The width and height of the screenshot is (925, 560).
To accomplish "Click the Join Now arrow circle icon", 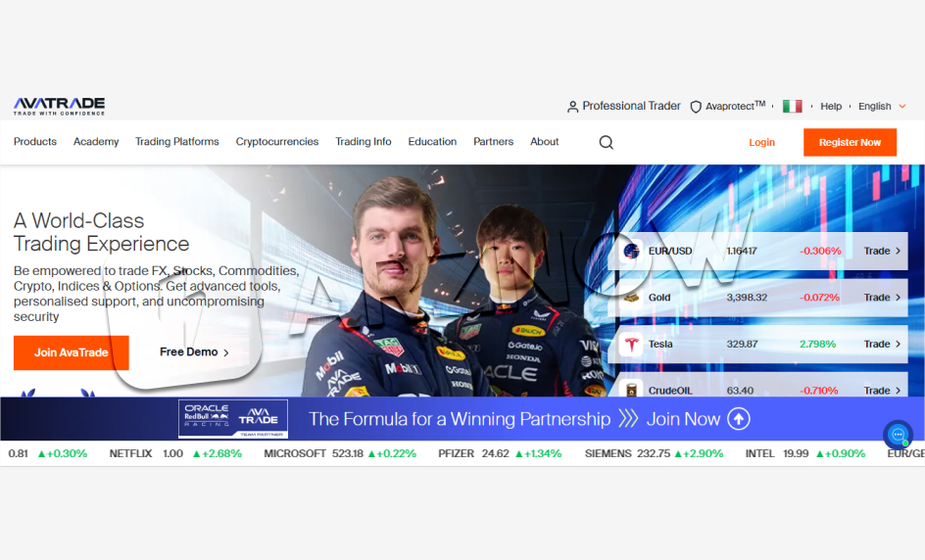I will [739, 419].
